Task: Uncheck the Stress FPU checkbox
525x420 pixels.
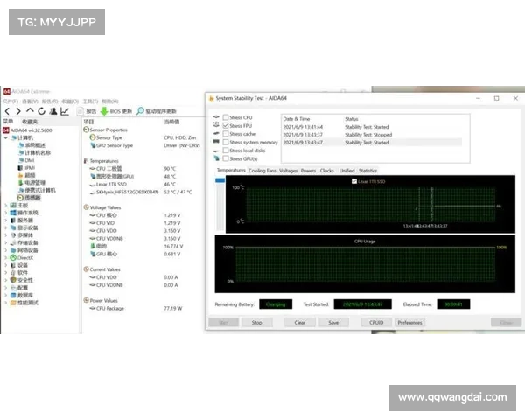Action: [226, 126]
